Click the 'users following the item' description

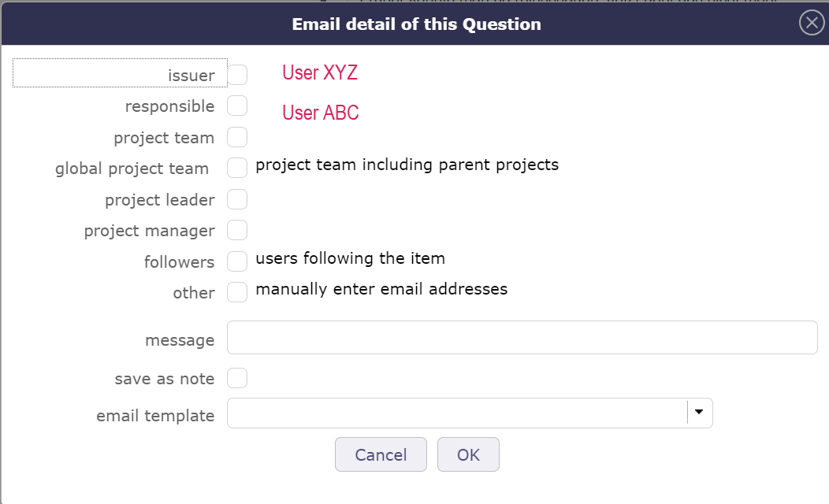(350, 258)
